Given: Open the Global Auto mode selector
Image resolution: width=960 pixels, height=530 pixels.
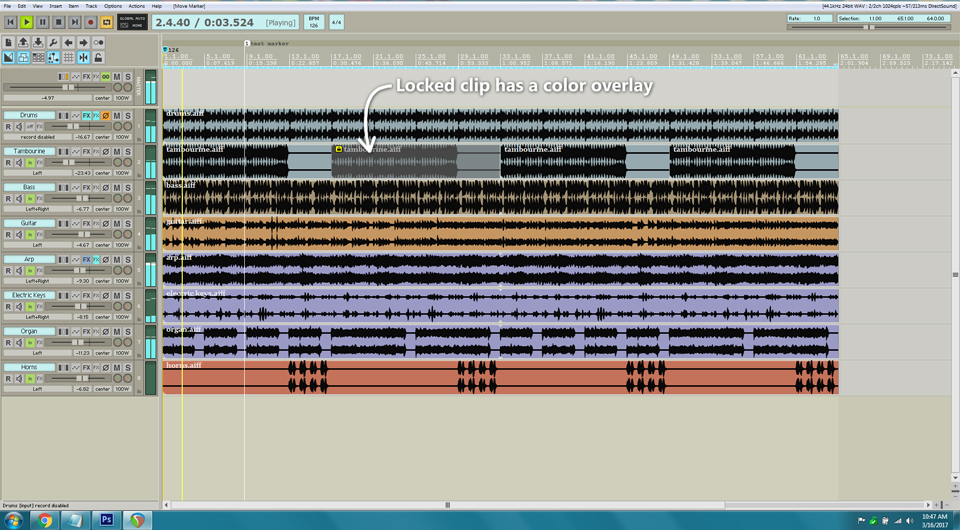Looking at the screenshot, I should pos(132,22).
